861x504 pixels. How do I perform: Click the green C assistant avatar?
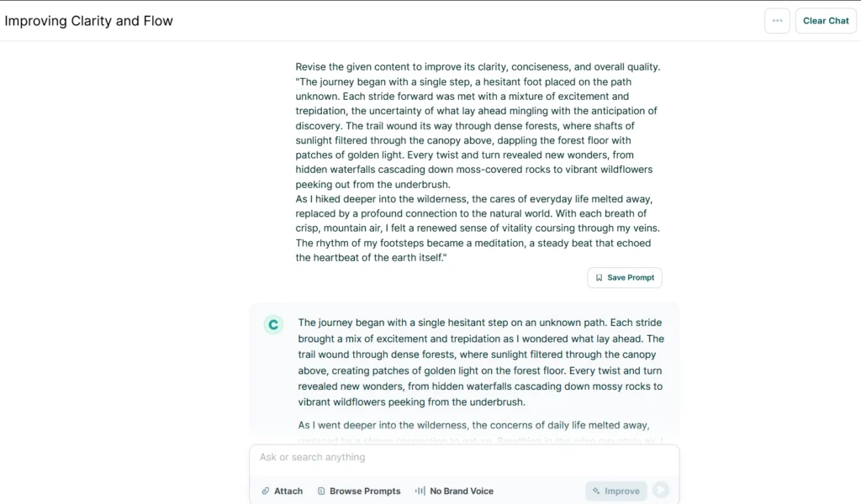tap(273, 325)
